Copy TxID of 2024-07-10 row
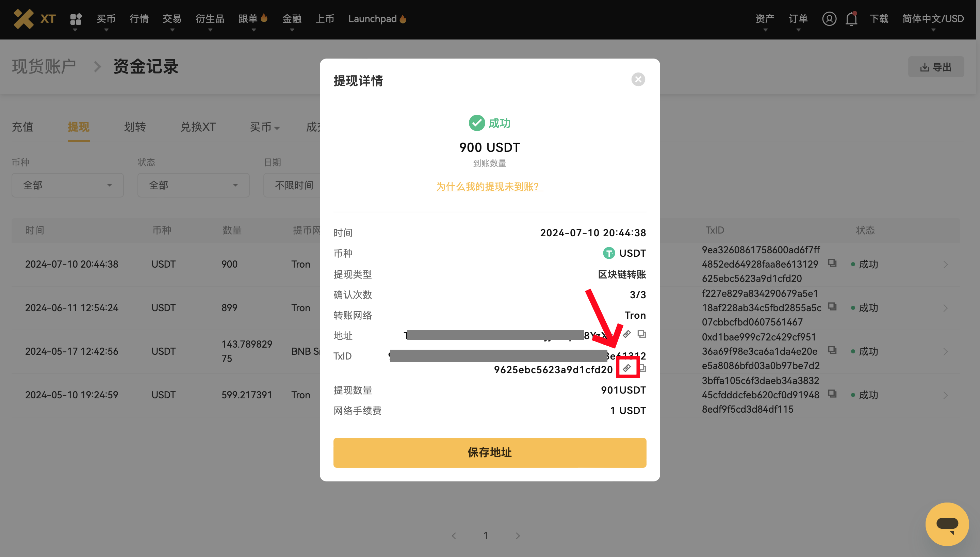Image resolution: width=980 pixels, height=557 pixels. point(832,263)
